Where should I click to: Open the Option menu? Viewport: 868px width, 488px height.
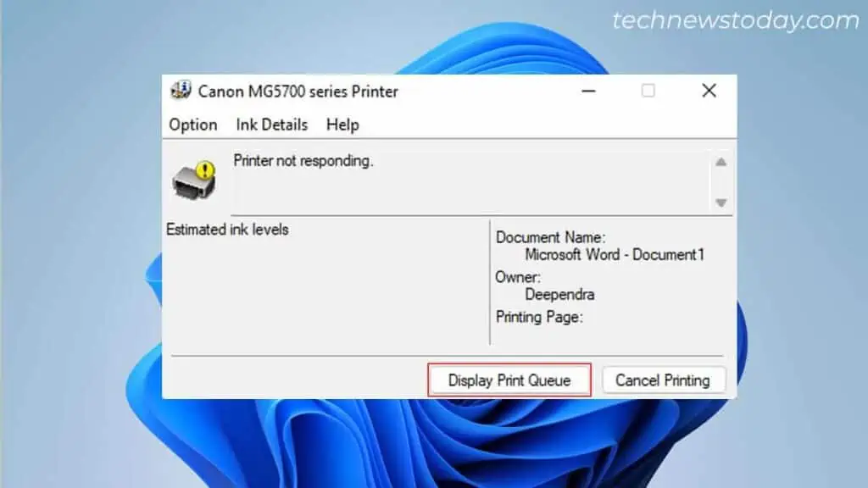(x=193, y=125)
